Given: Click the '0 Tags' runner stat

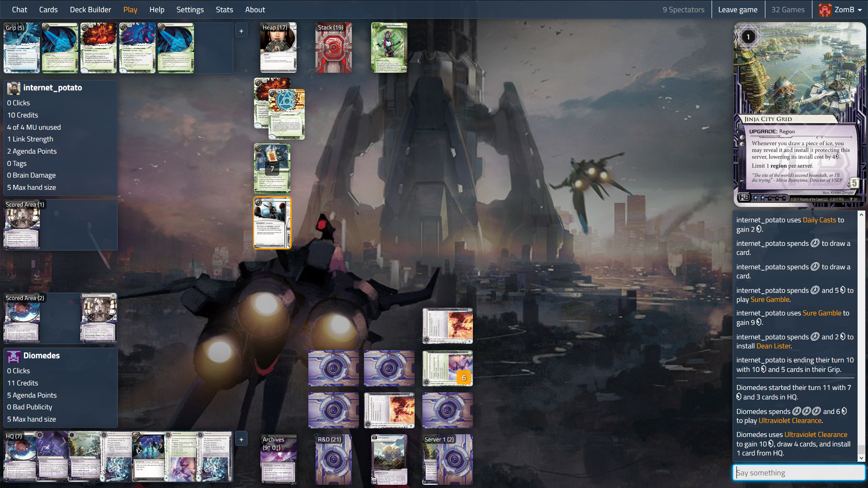Looking at the screenshot, I should click(17, 164).
